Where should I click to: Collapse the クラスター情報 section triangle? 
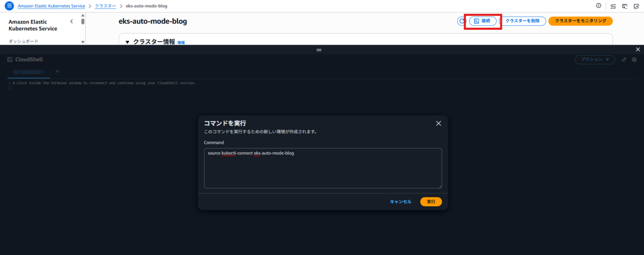click(128, 42)
